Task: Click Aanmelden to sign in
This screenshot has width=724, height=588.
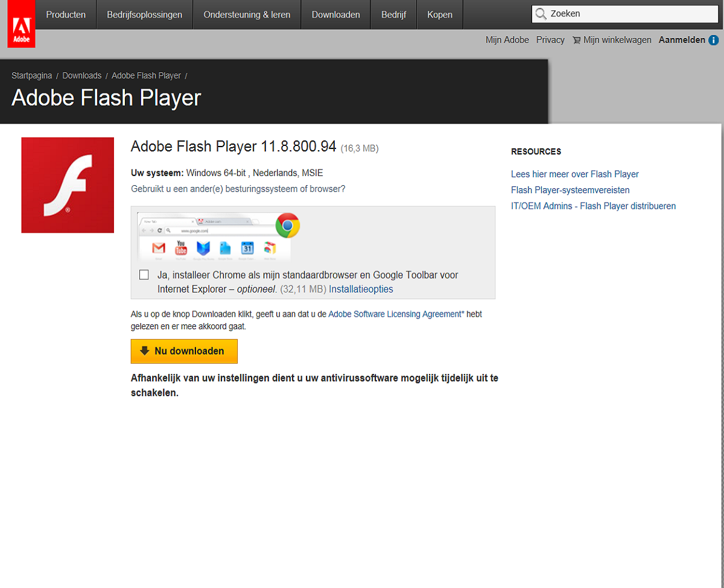Action: click(682, 40)
